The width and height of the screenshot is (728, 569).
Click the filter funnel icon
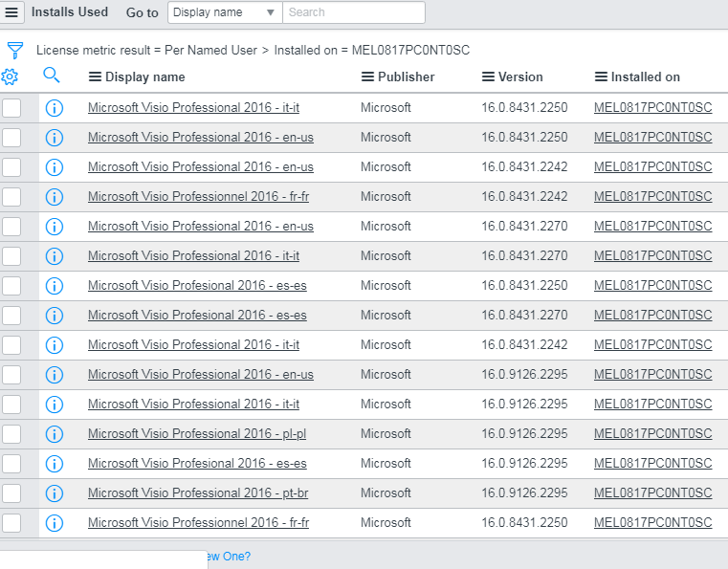tap(15, 50)
